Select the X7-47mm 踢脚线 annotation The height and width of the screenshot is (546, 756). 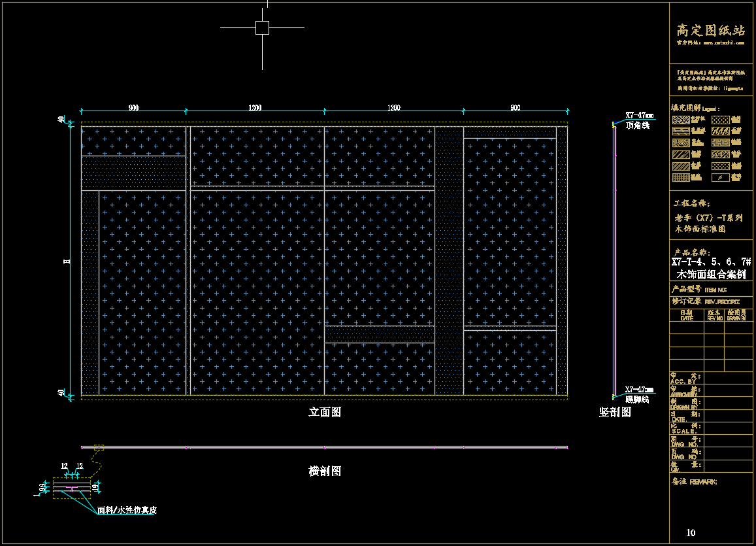point(638,394)
